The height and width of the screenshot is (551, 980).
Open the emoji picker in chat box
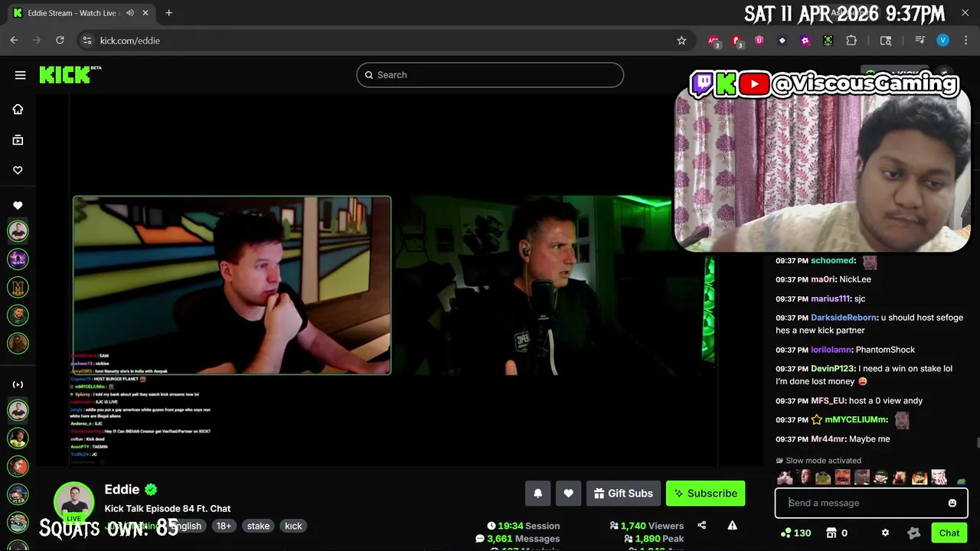coord(952,503)
